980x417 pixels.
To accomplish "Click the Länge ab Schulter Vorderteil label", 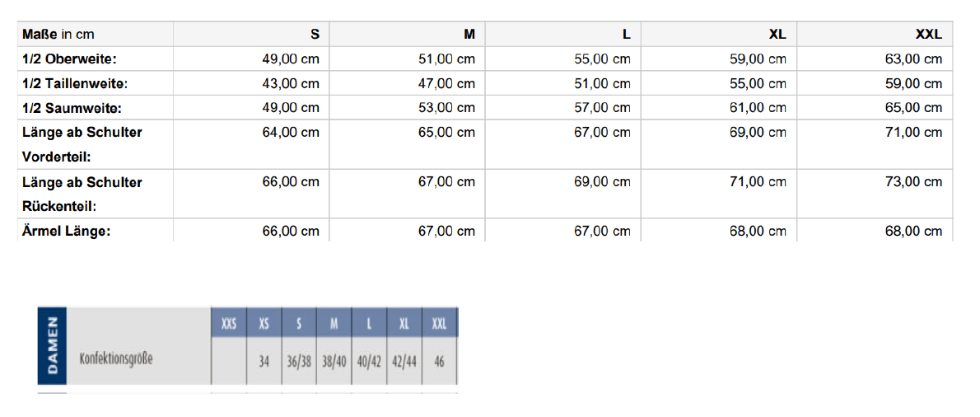I will [x=82, y=144].
